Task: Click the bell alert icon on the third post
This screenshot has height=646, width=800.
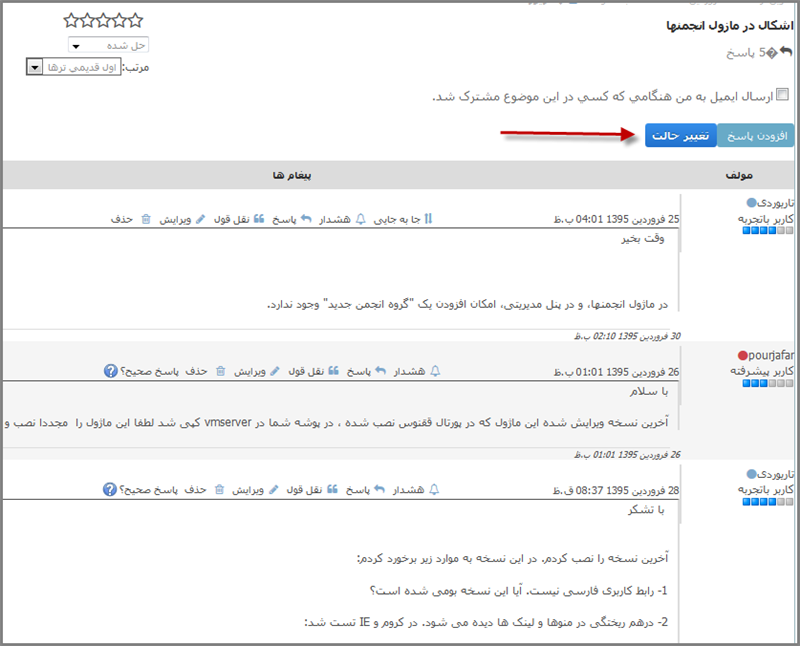Action: pyautogui.click(x=434, y=490)
